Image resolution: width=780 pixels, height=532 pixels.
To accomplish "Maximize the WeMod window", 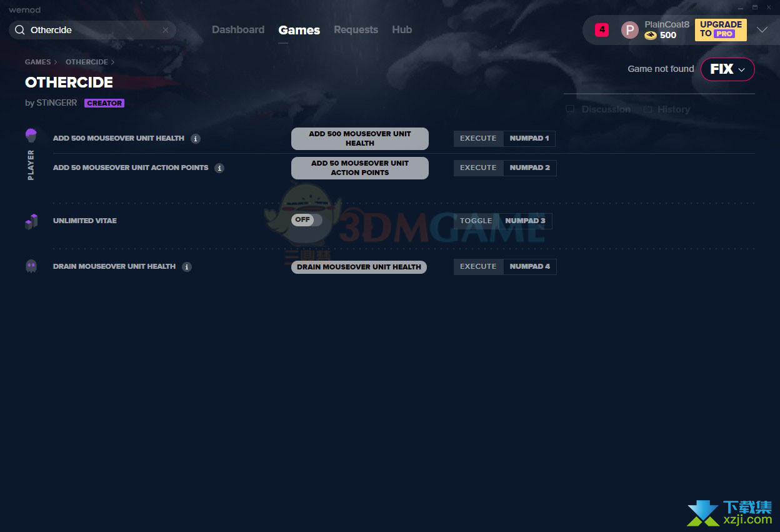I will click(754, 7).
